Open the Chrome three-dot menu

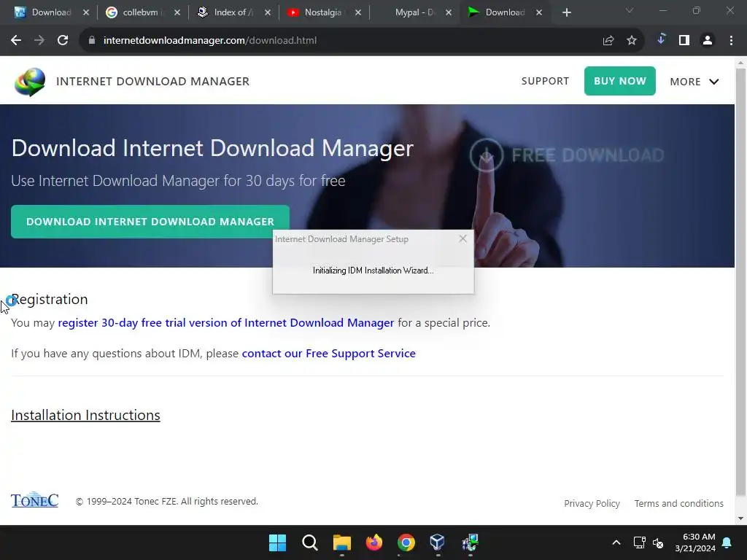pyautogui.click(x=731, y=41)
